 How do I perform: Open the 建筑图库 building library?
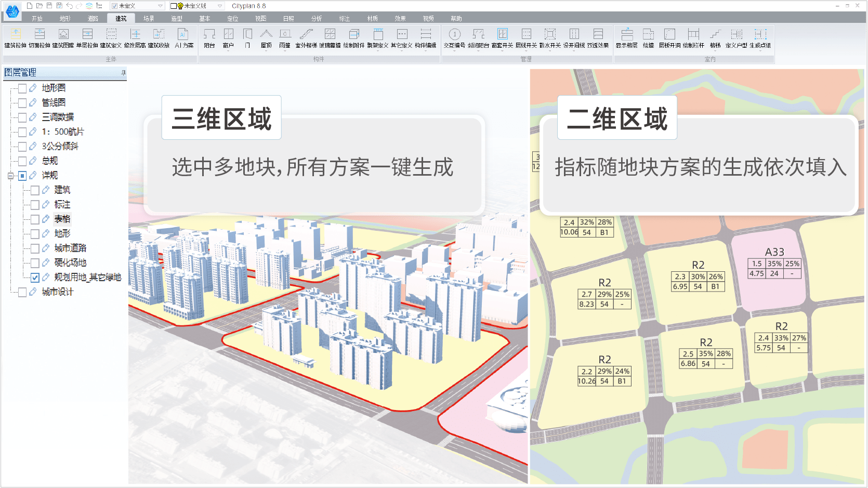click(63, 38)
